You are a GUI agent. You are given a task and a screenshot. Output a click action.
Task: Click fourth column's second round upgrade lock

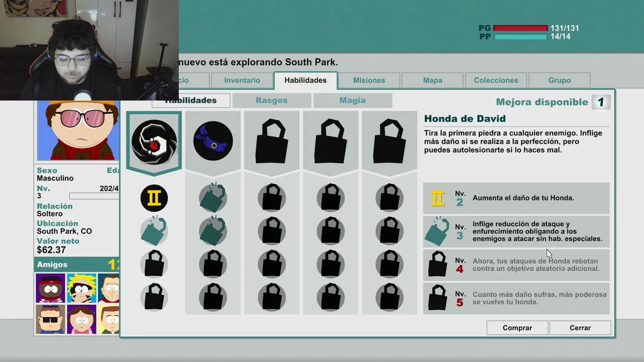click(x=331, y=231)
